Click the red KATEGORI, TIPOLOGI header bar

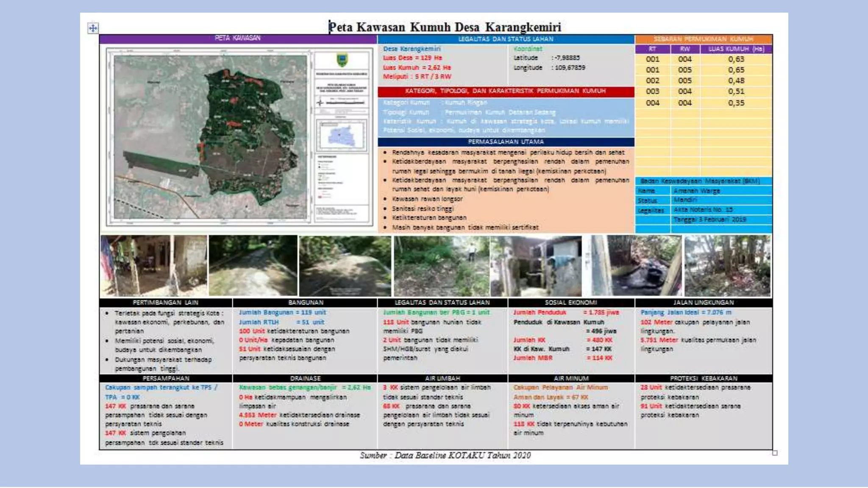click(x=505, y=91)
